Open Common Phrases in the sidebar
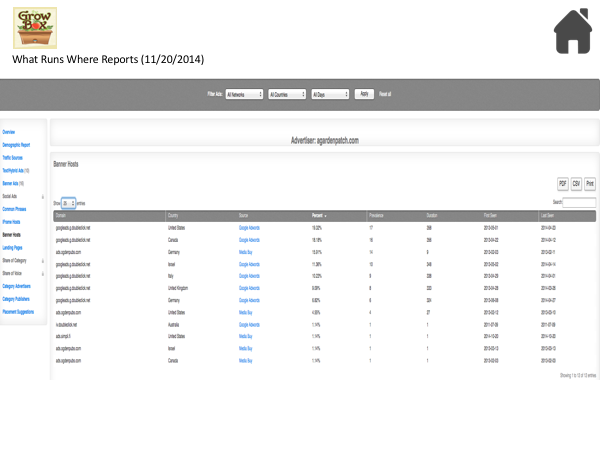This screenshot has width=600, height=450. [x=14, y=209]
